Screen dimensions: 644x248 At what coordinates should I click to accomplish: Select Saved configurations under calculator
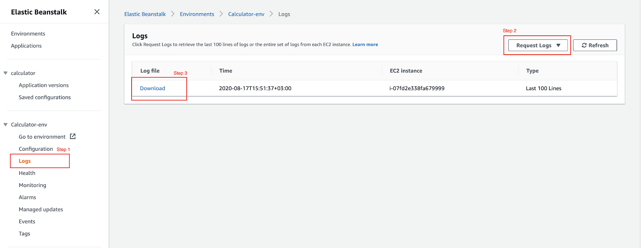(45, 97)
